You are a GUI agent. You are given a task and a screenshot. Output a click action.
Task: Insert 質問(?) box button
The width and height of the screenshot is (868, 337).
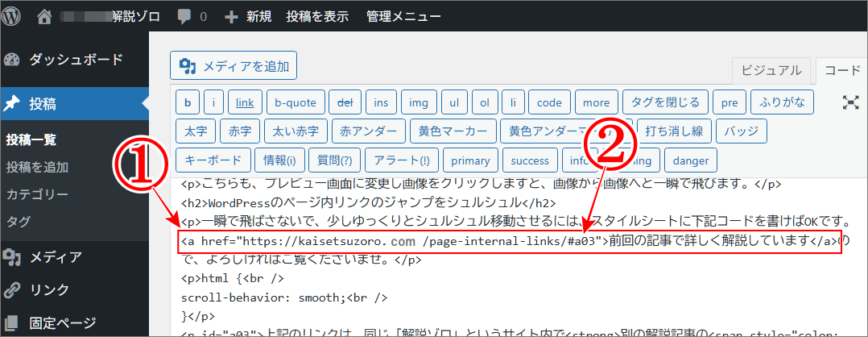pyautogui.click(x=334, y=160)
